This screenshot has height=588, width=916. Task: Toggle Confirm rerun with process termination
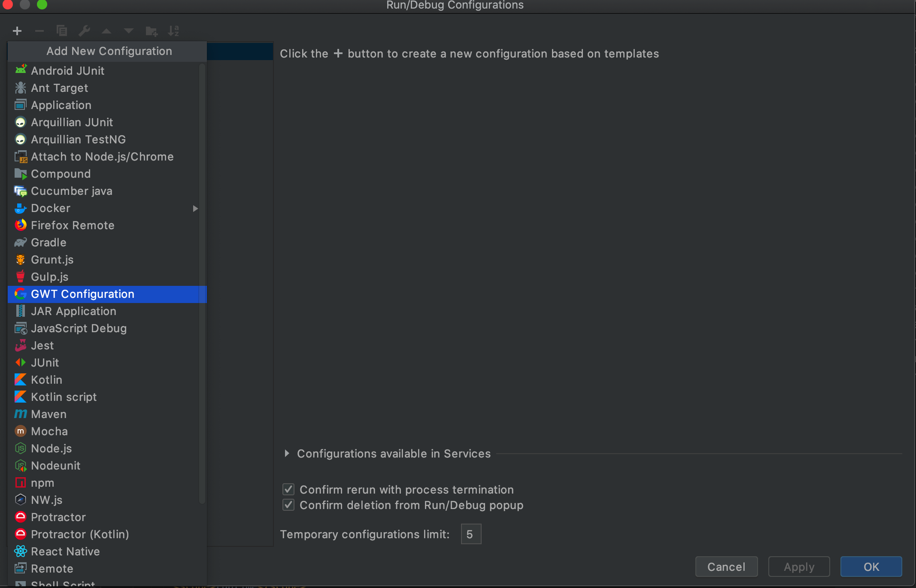point(288,489)
